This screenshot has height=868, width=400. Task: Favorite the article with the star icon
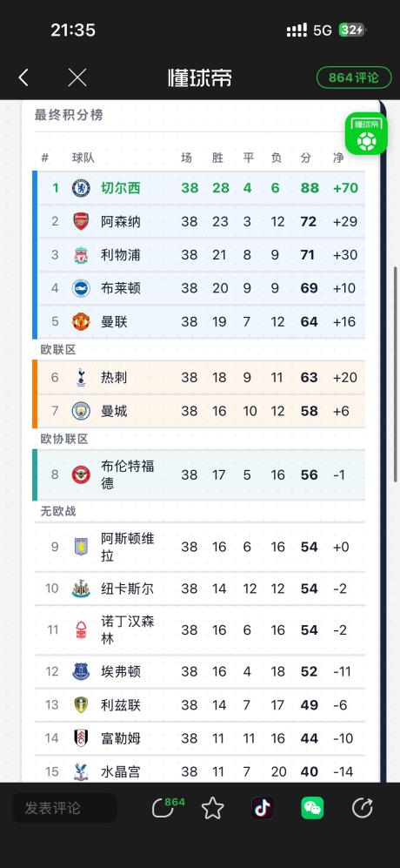(212, 808)
